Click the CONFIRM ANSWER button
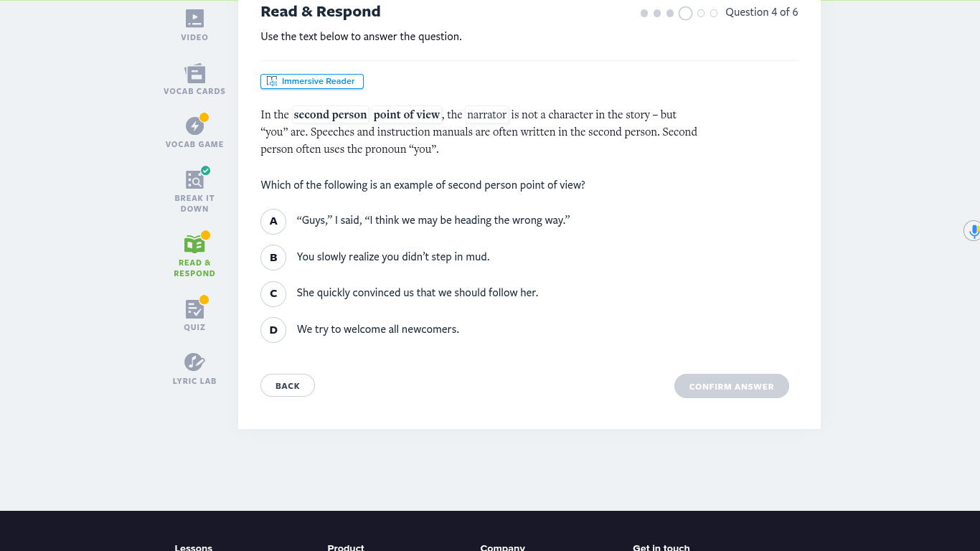 [x=732, y=386]
